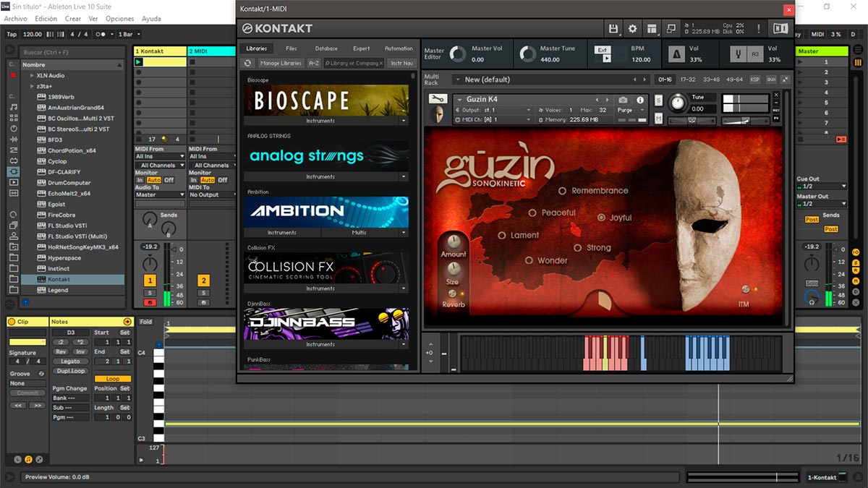Screen dimensions: 868x488
Task: Click the ITM button on Guzin interface
Action: point(745,290)
